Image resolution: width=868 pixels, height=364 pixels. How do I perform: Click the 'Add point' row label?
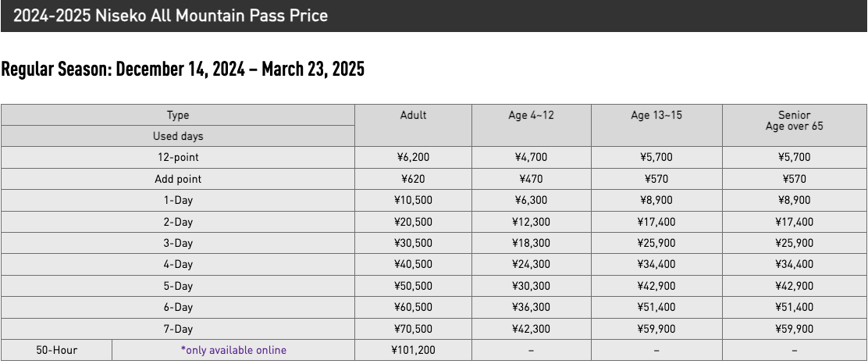pyautogui.click(x=178, y=179)
